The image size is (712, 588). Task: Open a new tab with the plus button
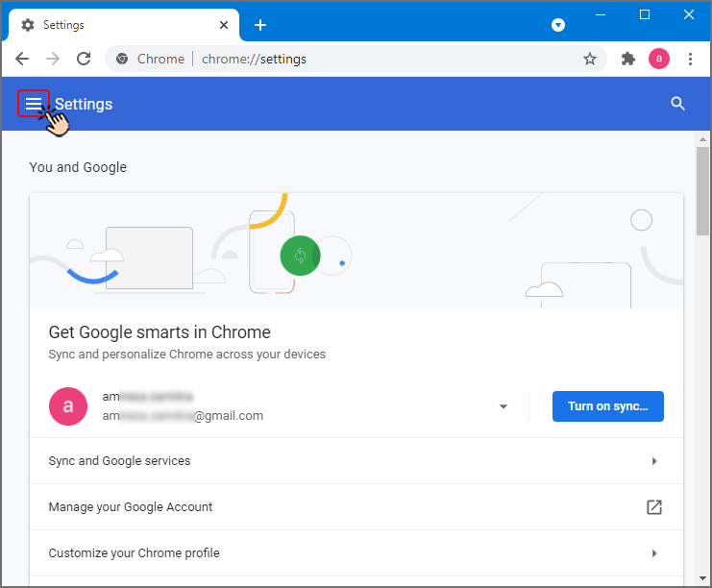tap(260, 25)
